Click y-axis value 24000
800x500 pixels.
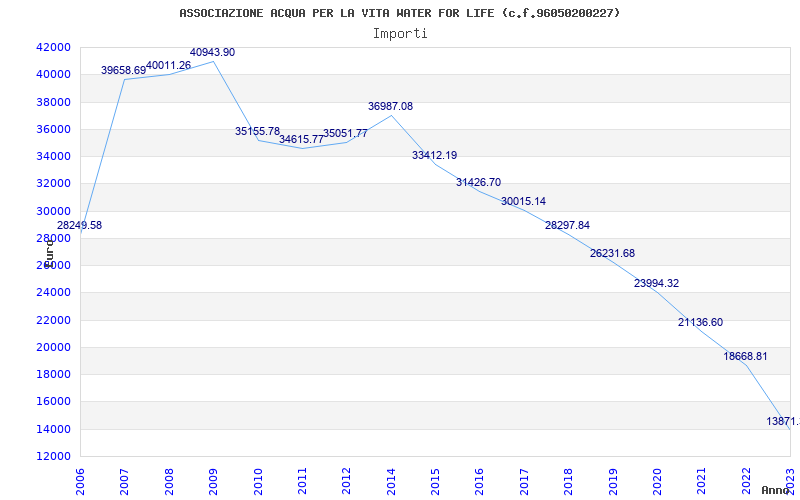[x=53, y=293]
